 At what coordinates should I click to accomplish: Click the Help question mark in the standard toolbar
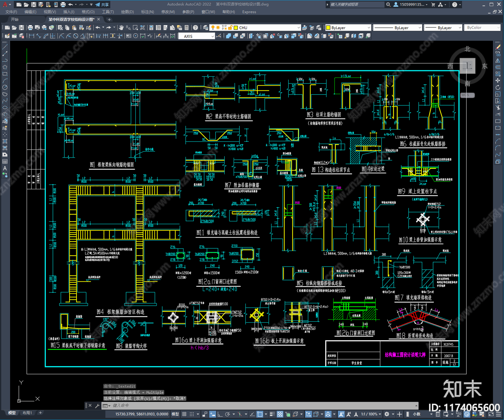196,28
